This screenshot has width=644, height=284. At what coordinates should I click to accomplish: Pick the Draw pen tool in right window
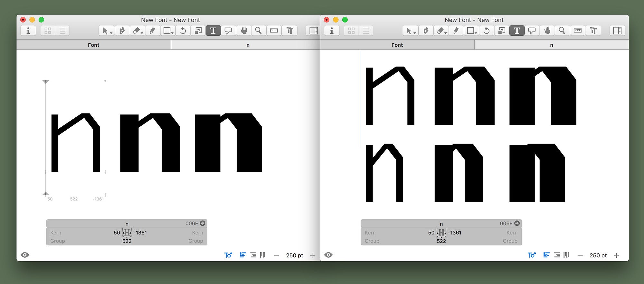pos(426,31)
